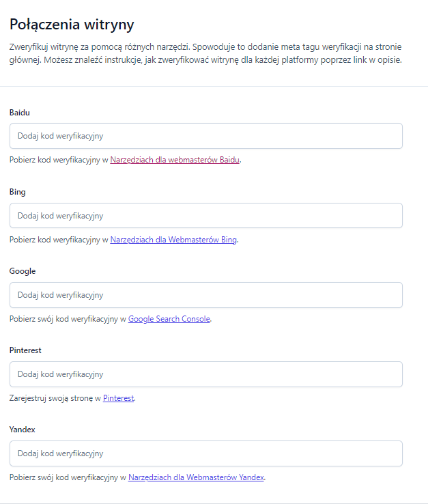Viewport: 428px width, 504px height.
Task: Click into the Pinterest verification code field
Action: pos(206,374)
